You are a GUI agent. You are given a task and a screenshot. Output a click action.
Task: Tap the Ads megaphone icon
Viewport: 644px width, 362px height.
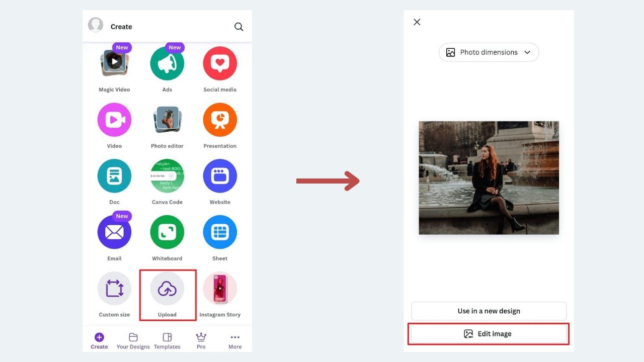coord(167,63)
